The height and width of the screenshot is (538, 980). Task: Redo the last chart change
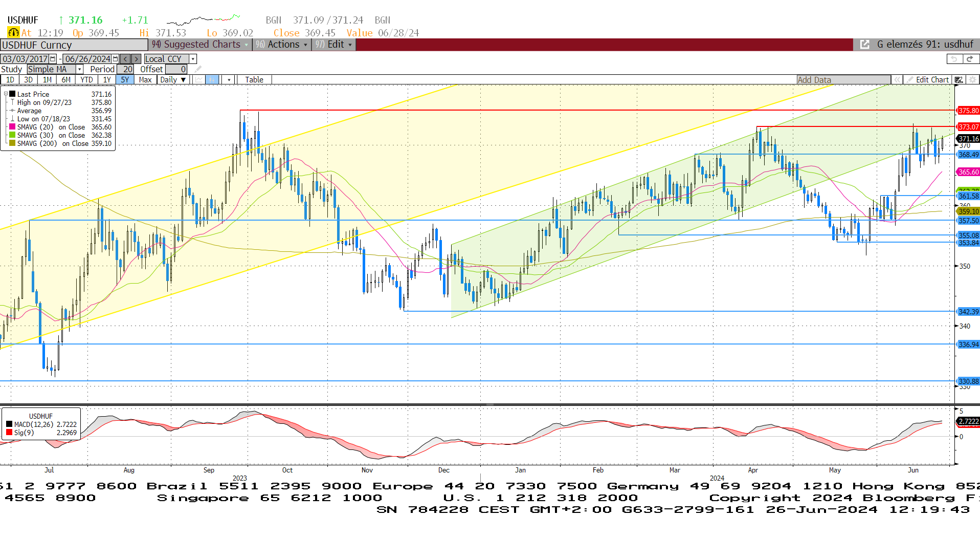pos(970,59)
